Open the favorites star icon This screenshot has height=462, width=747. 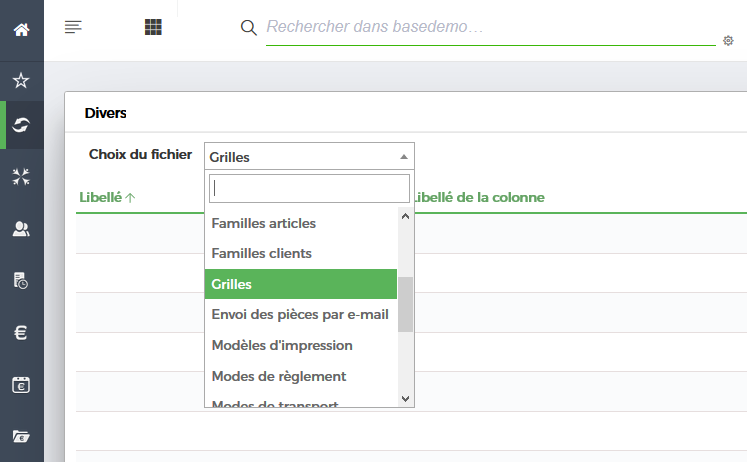pos(21,80)
